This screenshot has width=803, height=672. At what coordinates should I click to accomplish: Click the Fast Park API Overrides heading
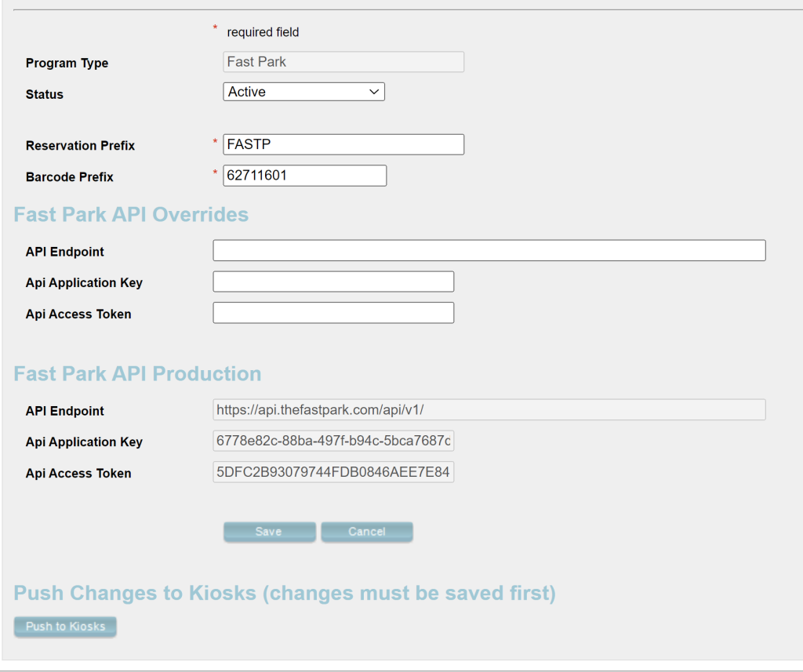[131, 215]
